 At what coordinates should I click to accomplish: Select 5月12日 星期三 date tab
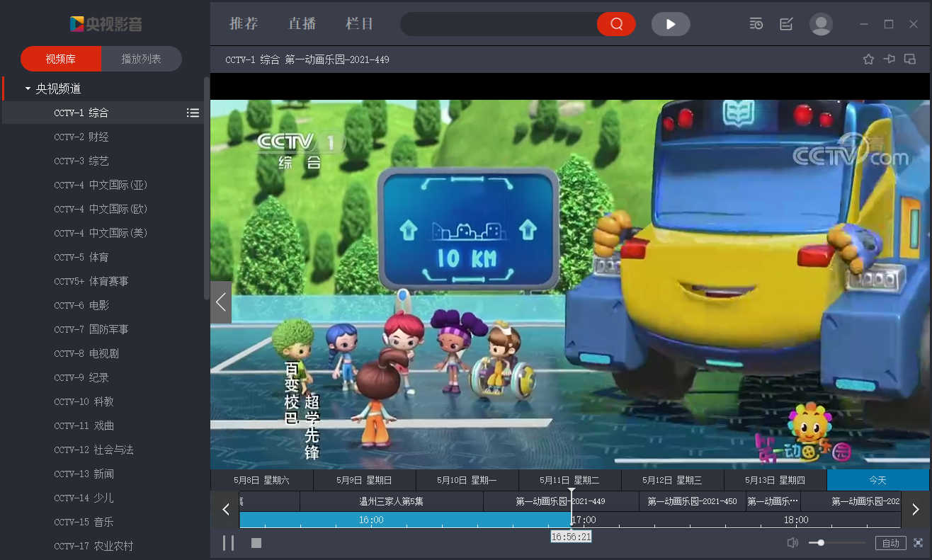click(673, 480)
